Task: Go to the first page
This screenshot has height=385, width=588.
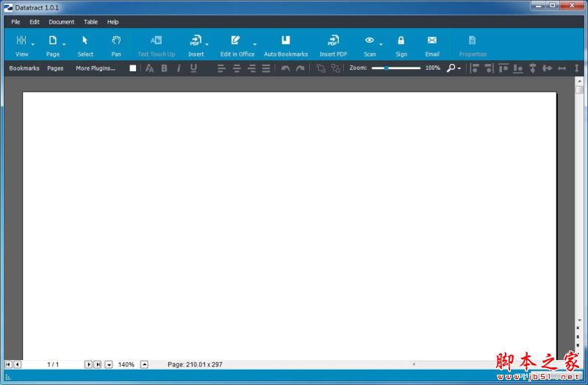Action: coord(8,364)
